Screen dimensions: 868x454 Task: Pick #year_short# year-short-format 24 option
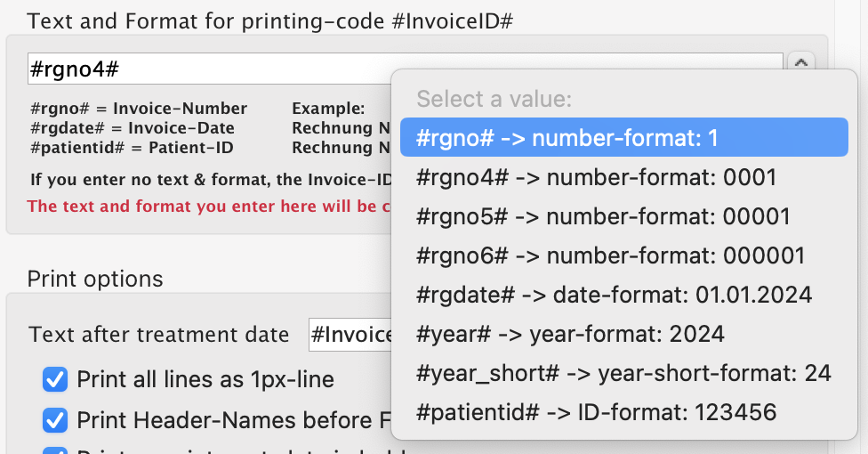pos(623,373)
